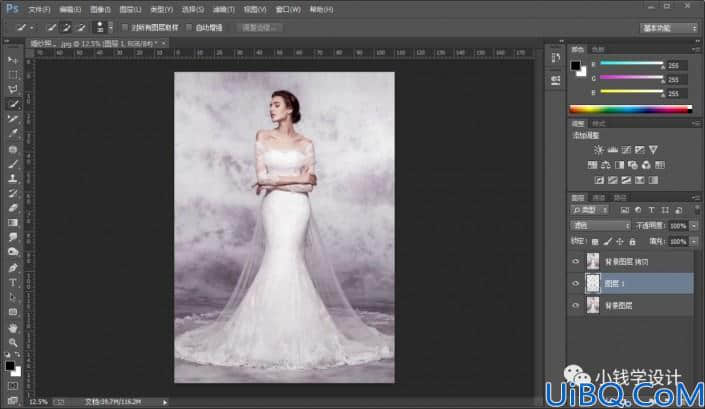Choose Add to Selection mode
Viewport: 705px width, 409px height.
pyautogui.click(x=67, y=27)
